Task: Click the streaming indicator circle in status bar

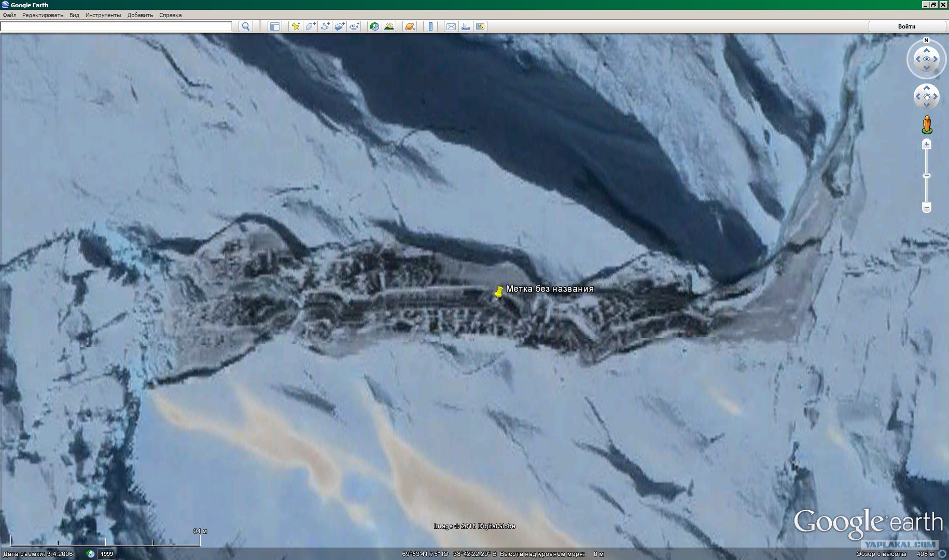Action: pos(942,554)
